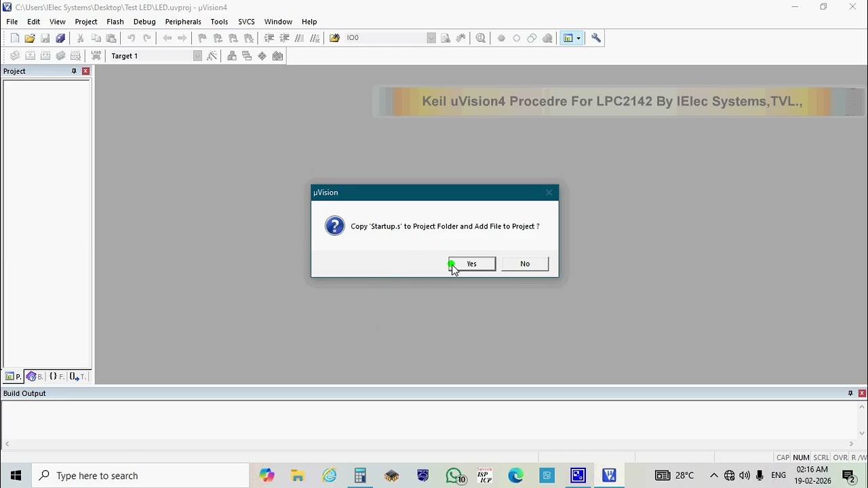The image size is (868, 488).
Task: Click the Save file icon
Action: point(45,38)
